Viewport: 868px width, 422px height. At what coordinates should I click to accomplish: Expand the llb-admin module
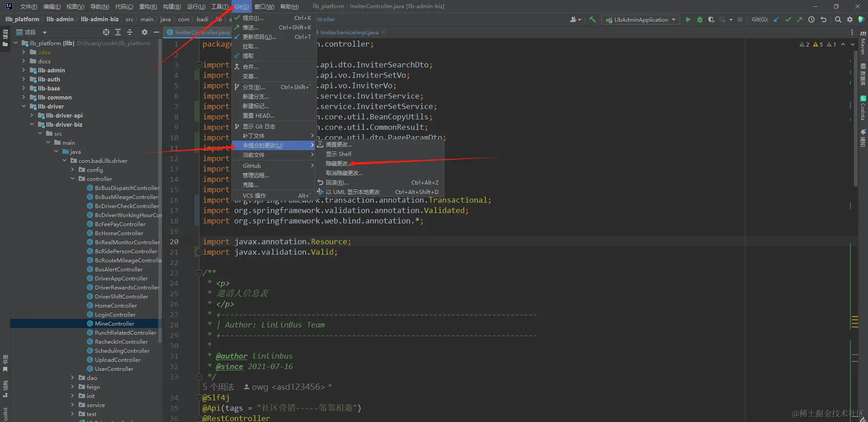(24, 70)
